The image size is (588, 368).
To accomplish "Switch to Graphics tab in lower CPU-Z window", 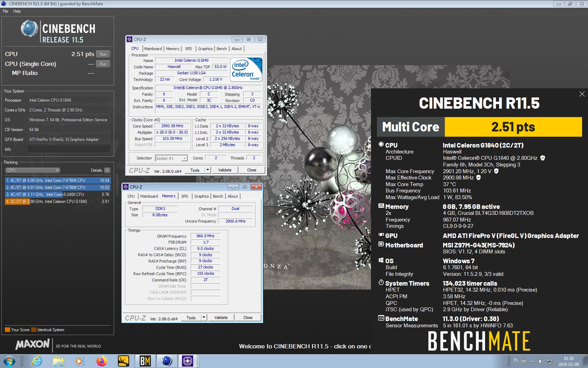I will click(x=201, y=196).
